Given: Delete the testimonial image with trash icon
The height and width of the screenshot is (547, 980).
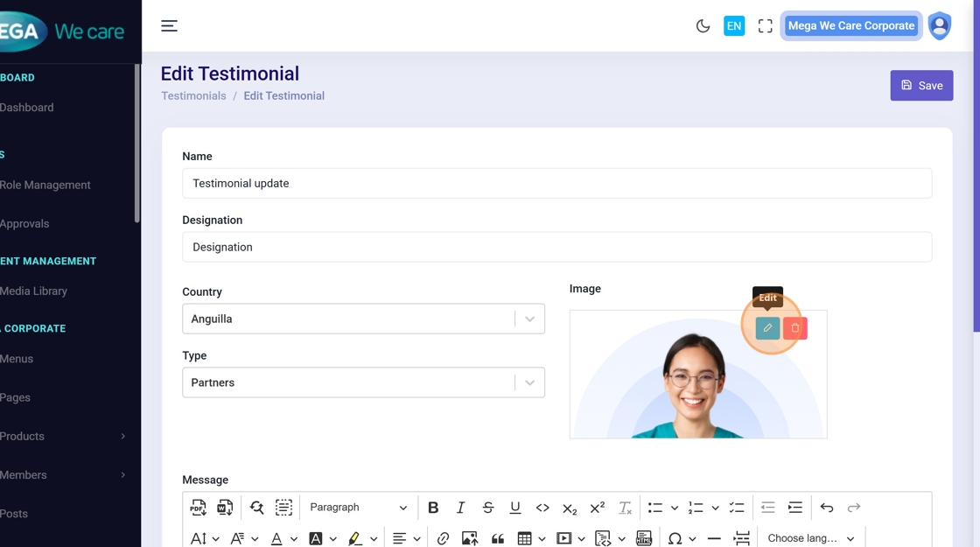Looking at the screenshot, I should click(795, 328).
